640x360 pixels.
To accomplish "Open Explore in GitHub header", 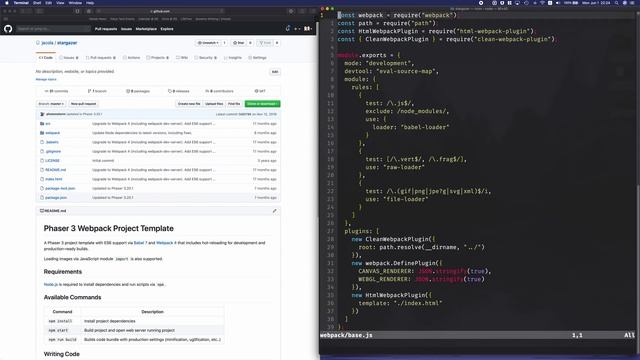I will [167, 29].
